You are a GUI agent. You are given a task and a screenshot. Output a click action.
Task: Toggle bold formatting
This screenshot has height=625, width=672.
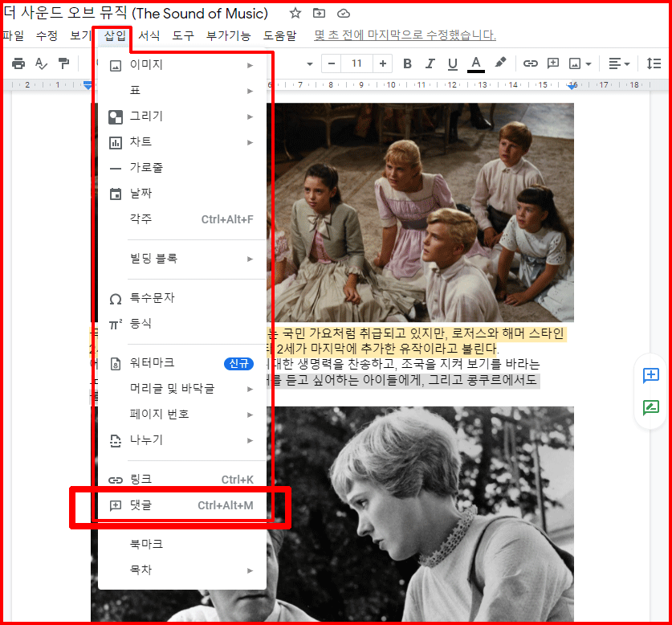[407, 63]
